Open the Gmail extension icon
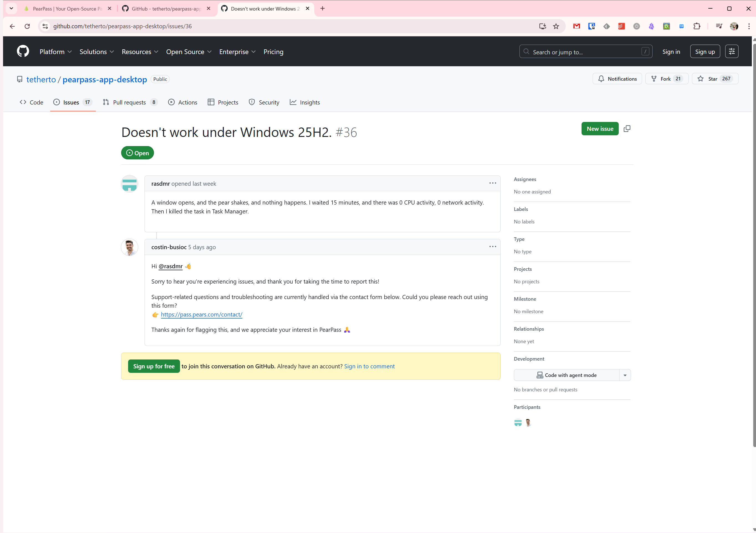This screenshot has height=533, width=756. (x=577, y=26)
